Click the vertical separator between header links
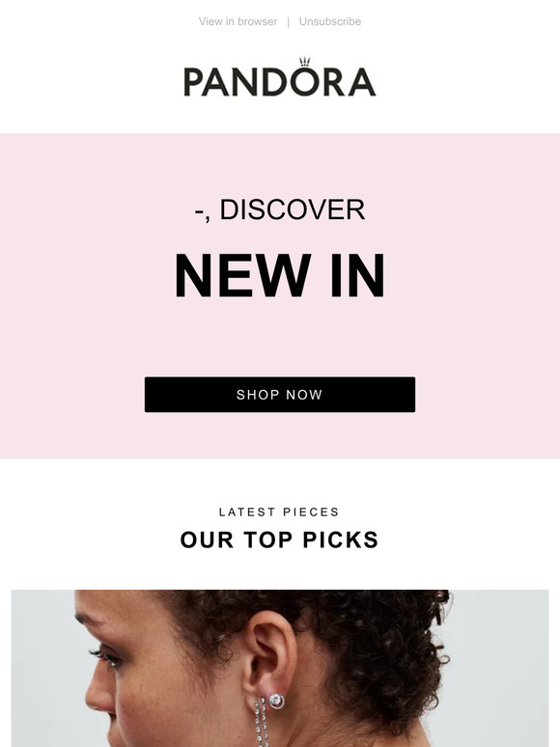 (x=289, y=21)
